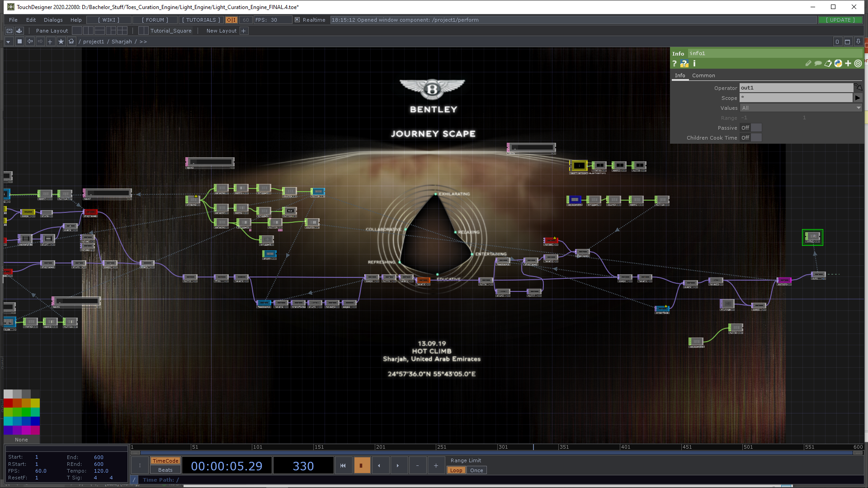
Task: Click the UPDATE button
Action: tap(840, 20)
